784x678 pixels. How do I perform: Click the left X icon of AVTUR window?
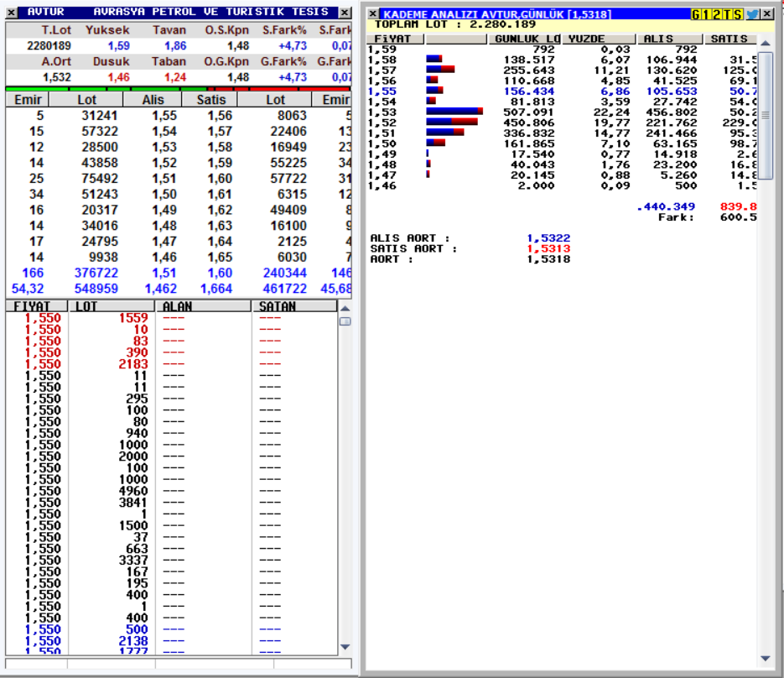coord(12,12)
